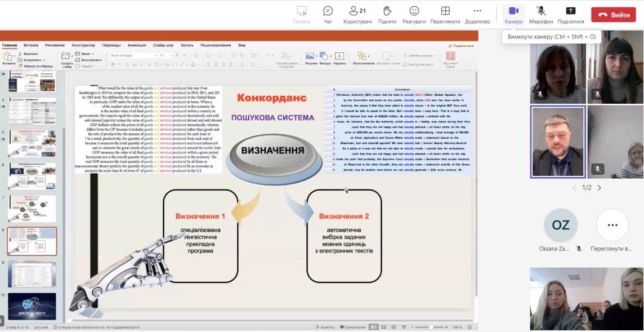Screen dimensions: 644x332
Task: Open the Реагувати reactions menu
Action: tap(414, 11)
